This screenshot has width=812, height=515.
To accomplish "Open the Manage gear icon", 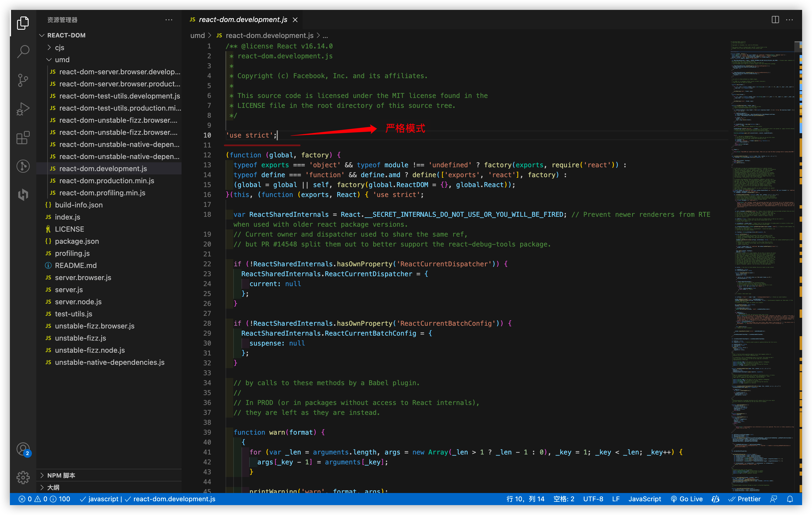I will (x=23, y=477).
